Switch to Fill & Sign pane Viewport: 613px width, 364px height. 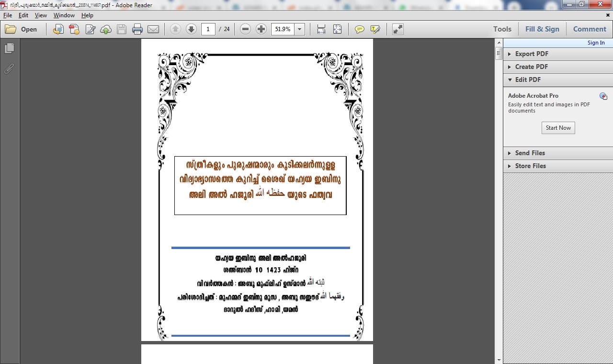coord(542,29)
